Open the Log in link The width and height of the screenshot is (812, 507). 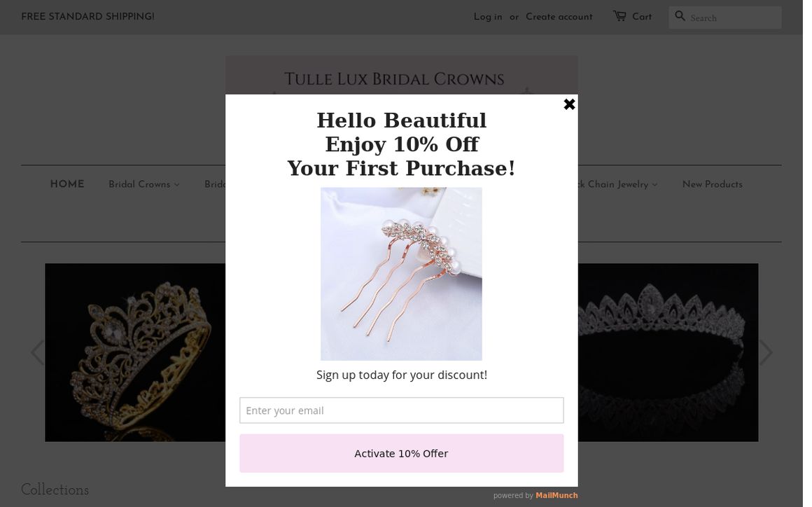click(487, 17)
